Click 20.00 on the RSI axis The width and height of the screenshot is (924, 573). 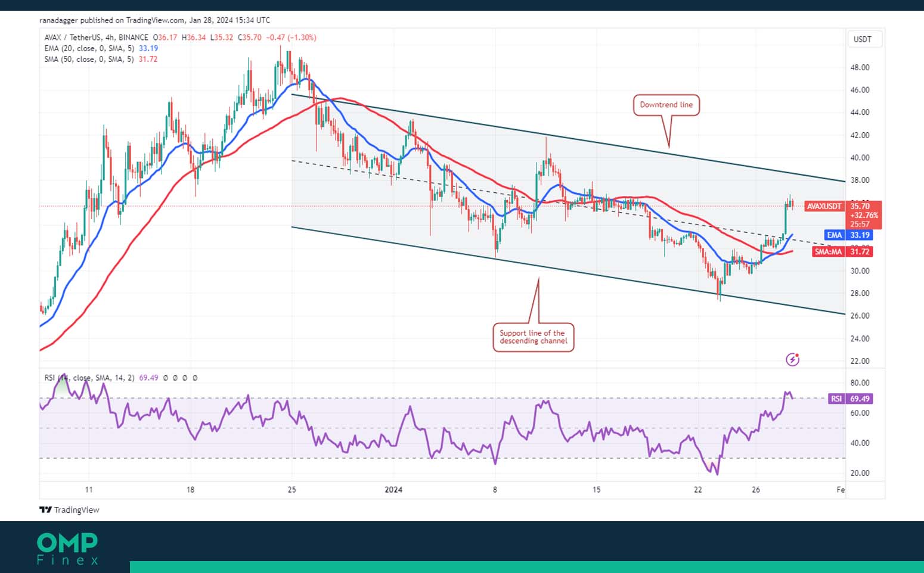pyautogui.click(x=860, y=473)
